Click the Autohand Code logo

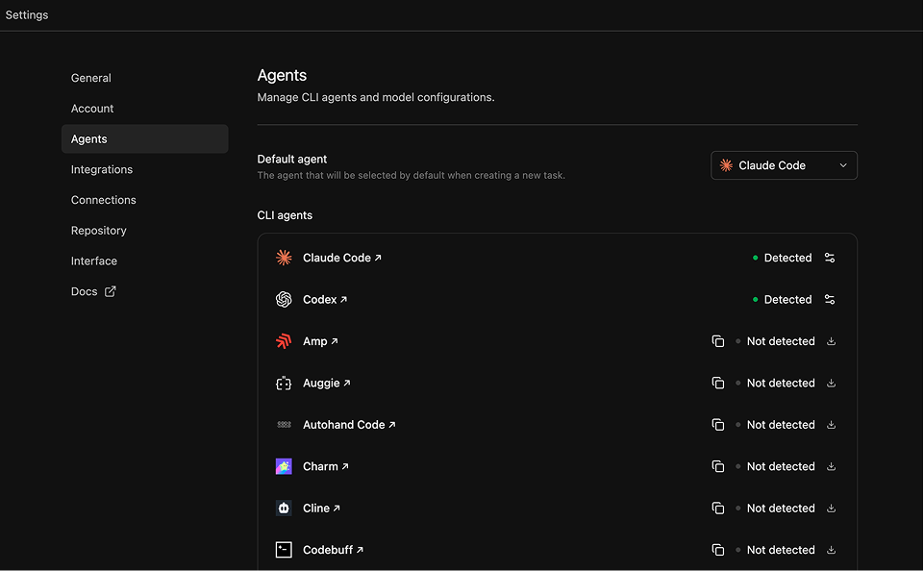[x=284, y=425]
